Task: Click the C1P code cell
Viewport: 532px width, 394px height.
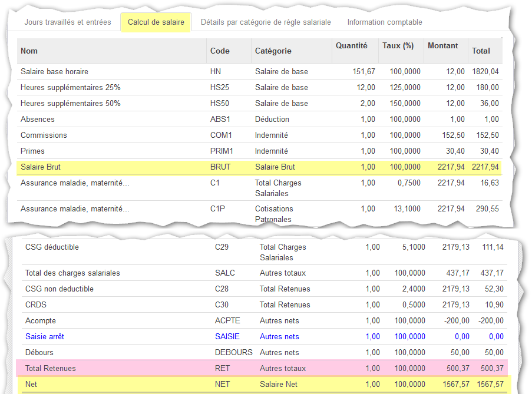Action: tap(217, 209)
